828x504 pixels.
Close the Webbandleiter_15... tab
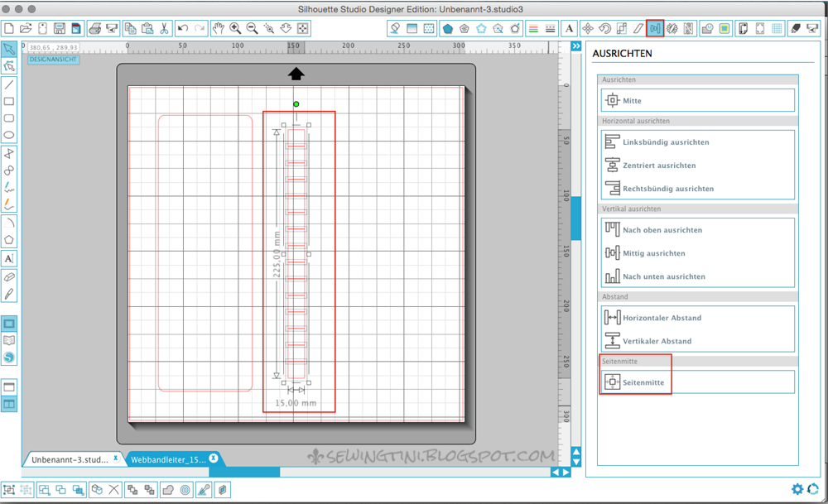214,458
